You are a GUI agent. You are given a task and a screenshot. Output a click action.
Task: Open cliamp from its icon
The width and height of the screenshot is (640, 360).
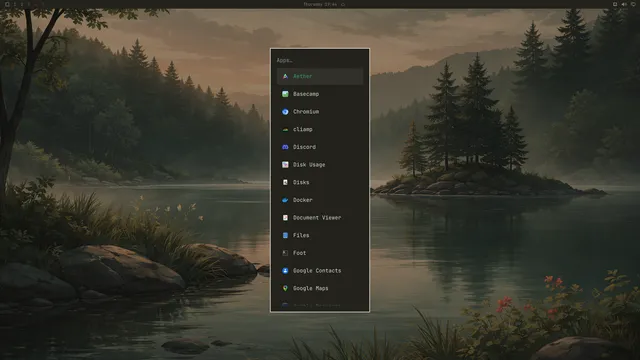point(285,129)
